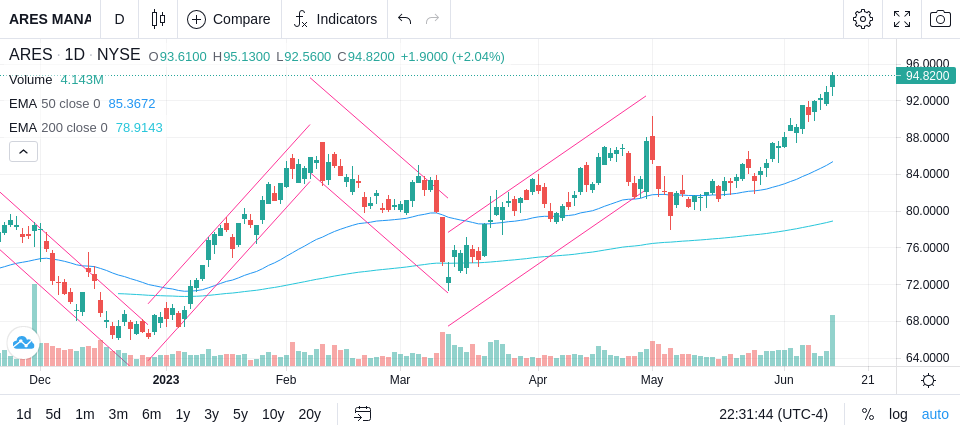Undo the last chart action
Viewport: 960px width, 433px height.
[404, 19]
